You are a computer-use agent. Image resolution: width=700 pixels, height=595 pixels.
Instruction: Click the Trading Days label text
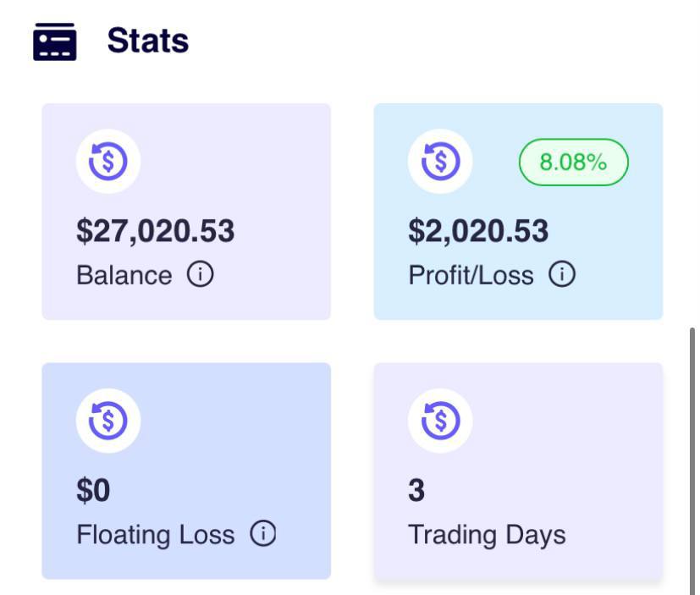tap(487, 535)
